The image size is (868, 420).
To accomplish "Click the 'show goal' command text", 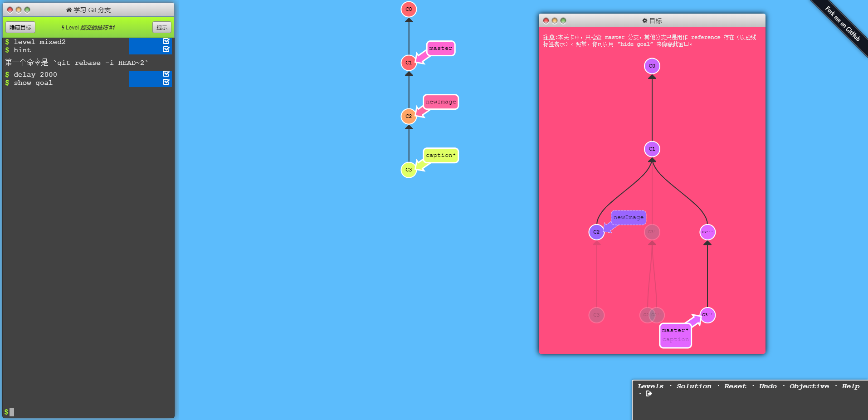I will pos(33,83).
